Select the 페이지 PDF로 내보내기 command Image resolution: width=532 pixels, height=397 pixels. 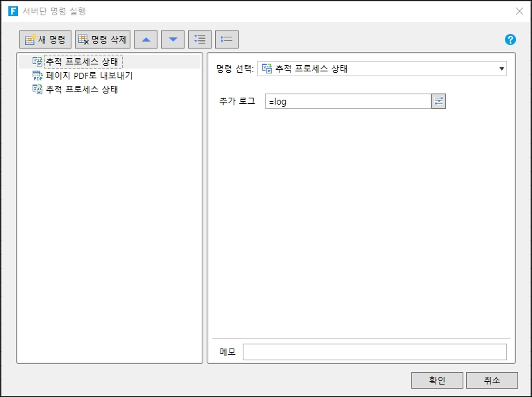89,76
